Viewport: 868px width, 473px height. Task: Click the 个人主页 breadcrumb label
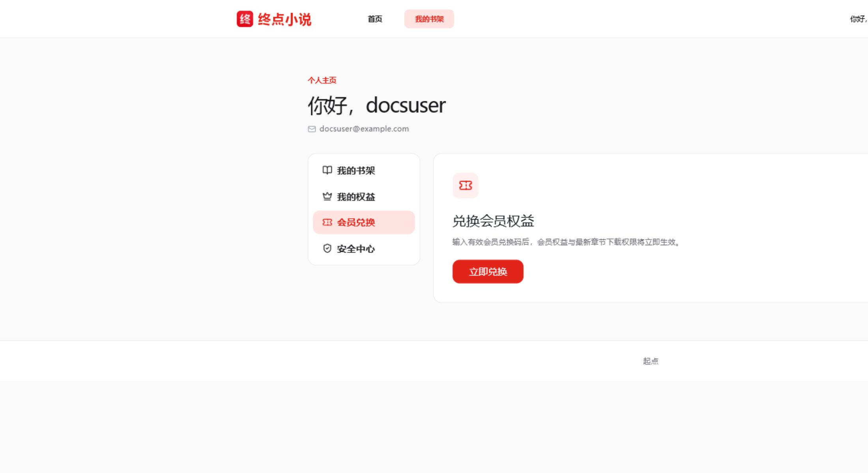pos(322,80)
